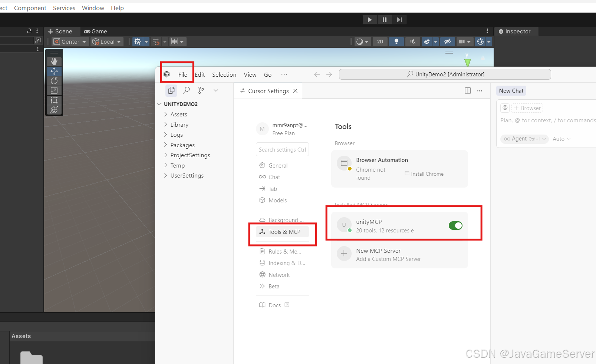Image resolution: width=596 pixels, height=364 pixels.
Task: Click Install Chrome link
Action: [424, 174]
